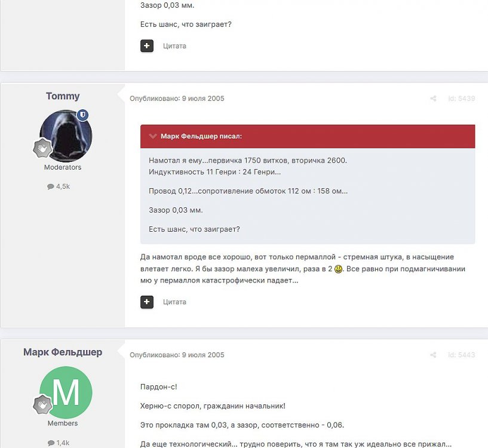Click Tommy's post count comment icon

tap(50, 186)
